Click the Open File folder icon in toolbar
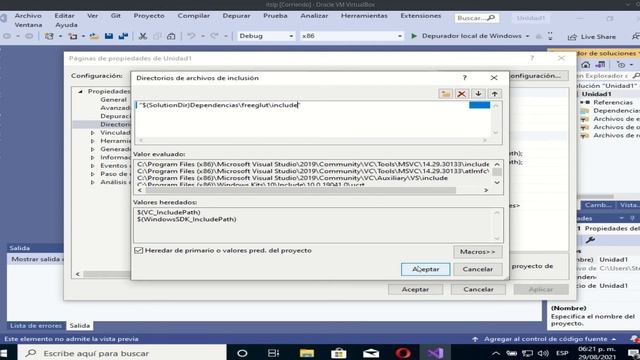 (94, 36)
